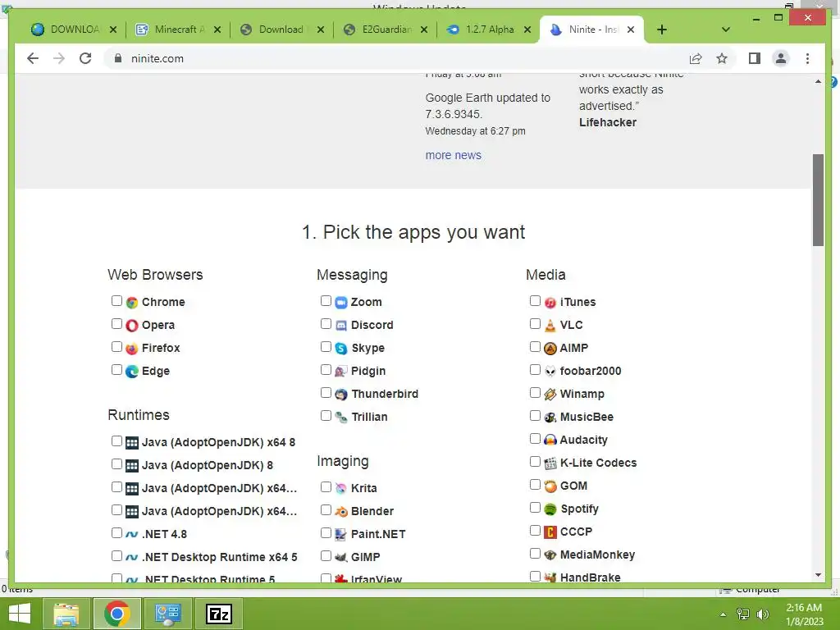Click the volume speaker tray icon
The height and width of the screenshot is (630, 840).
(763, 614)
